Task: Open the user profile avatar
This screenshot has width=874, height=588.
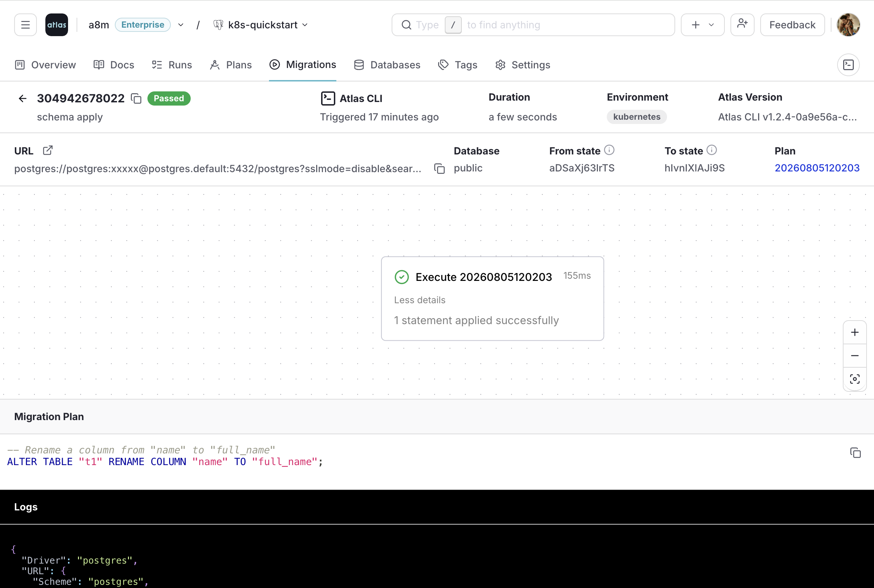Action: [x=848, y=25]
